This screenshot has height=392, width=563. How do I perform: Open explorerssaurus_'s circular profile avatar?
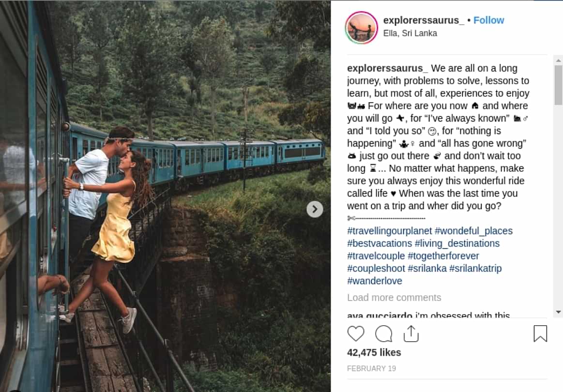click(361, 28)
